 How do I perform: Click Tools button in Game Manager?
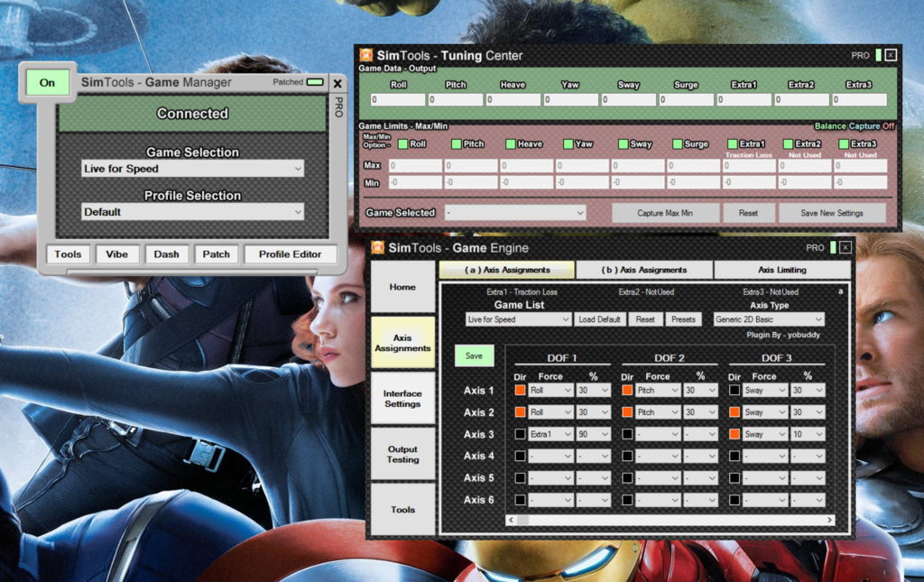click(x=68, y=254)
